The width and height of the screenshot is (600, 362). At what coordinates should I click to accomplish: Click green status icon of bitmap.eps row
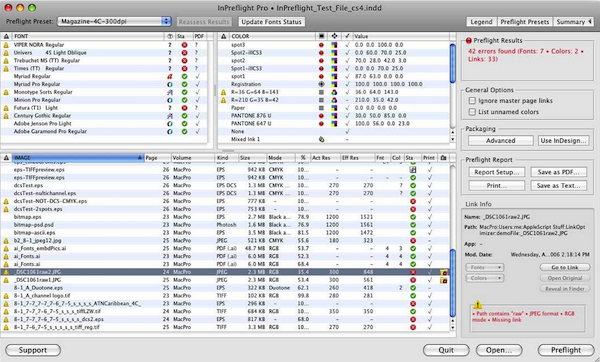tap(413, 217)
